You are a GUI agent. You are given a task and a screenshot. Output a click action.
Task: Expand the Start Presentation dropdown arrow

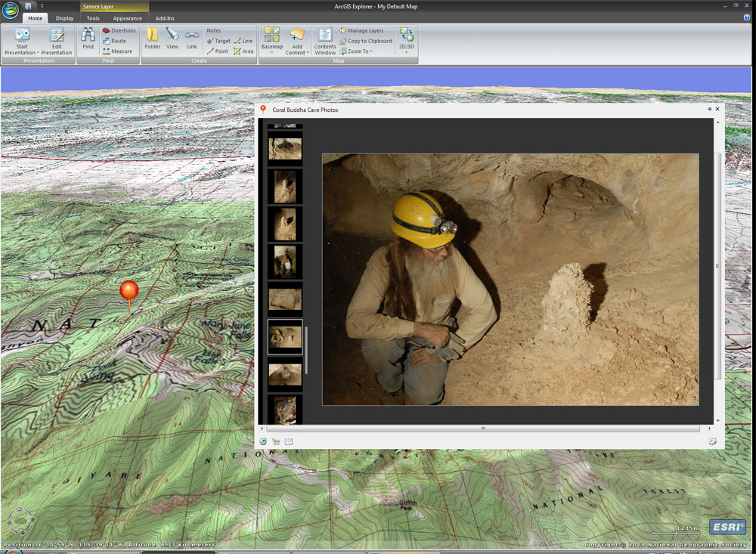coord(38,53)
